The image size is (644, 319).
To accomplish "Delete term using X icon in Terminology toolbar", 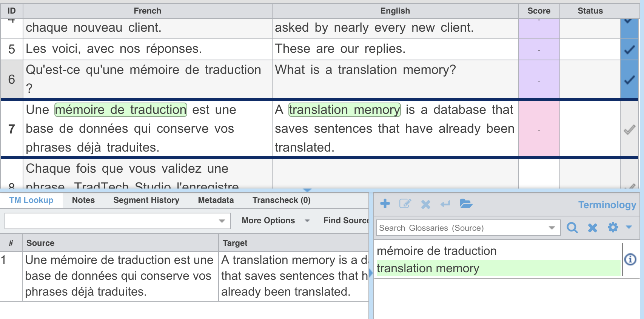I will pos(425,204).
